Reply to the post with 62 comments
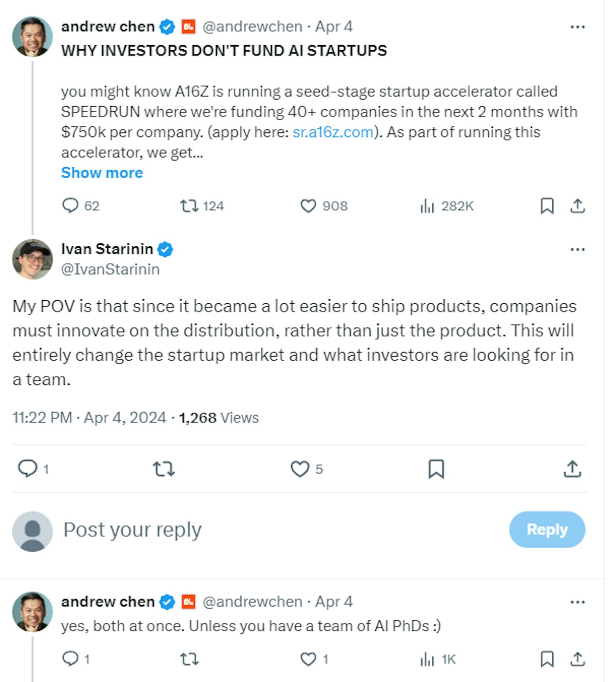This screenshot has height=682, width=616. (x=70, y=206)
